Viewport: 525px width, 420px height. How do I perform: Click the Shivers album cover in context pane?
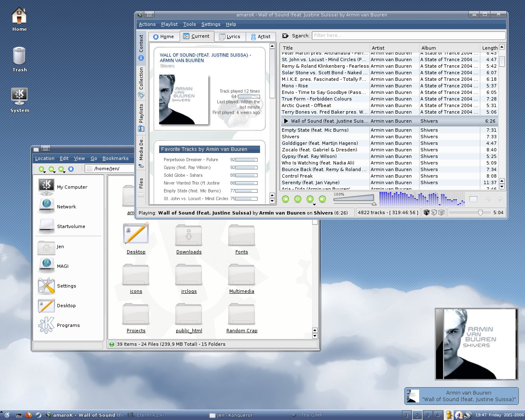pyautogui.click(x=184, y=100)
